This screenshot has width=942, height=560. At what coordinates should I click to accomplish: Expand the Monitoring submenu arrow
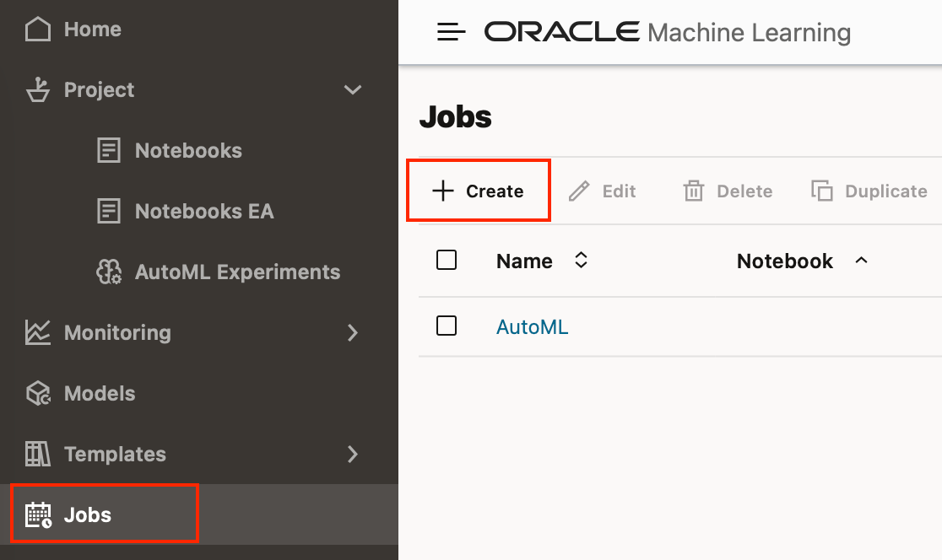(353, 332)
